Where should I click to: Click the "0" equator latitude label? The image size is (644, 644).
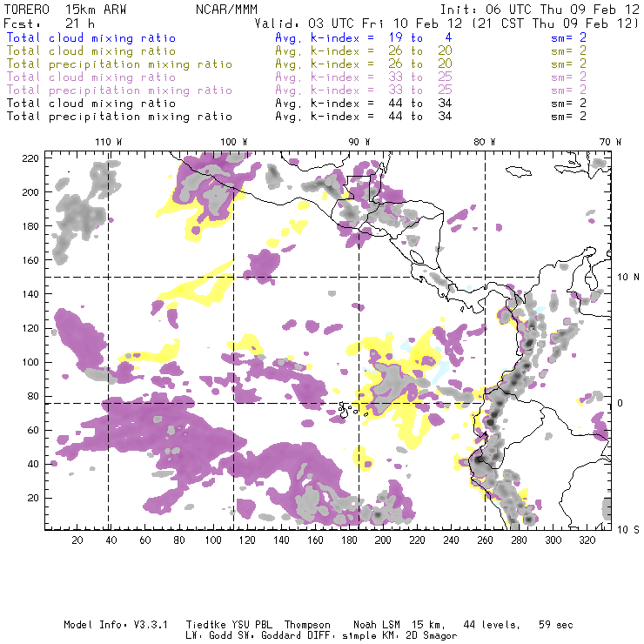621,403
